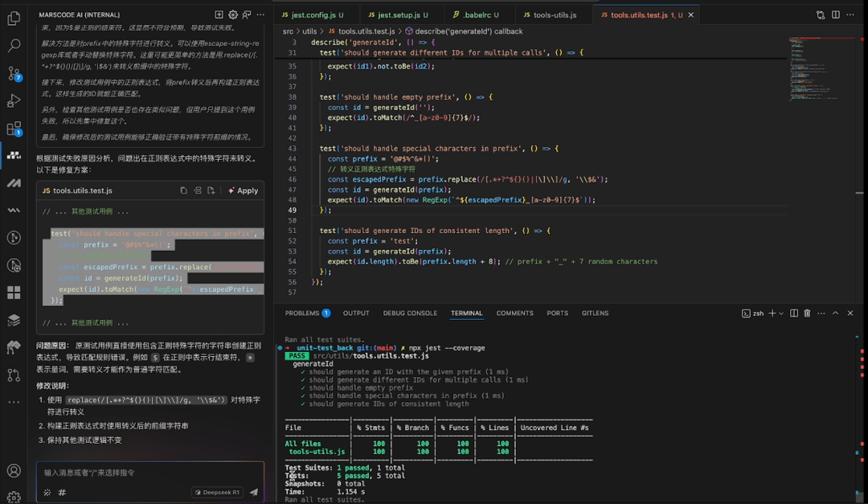Click the utils breadcrumb folder
The height and width of the screenshot is (504, 868).
tap(309, 31)
